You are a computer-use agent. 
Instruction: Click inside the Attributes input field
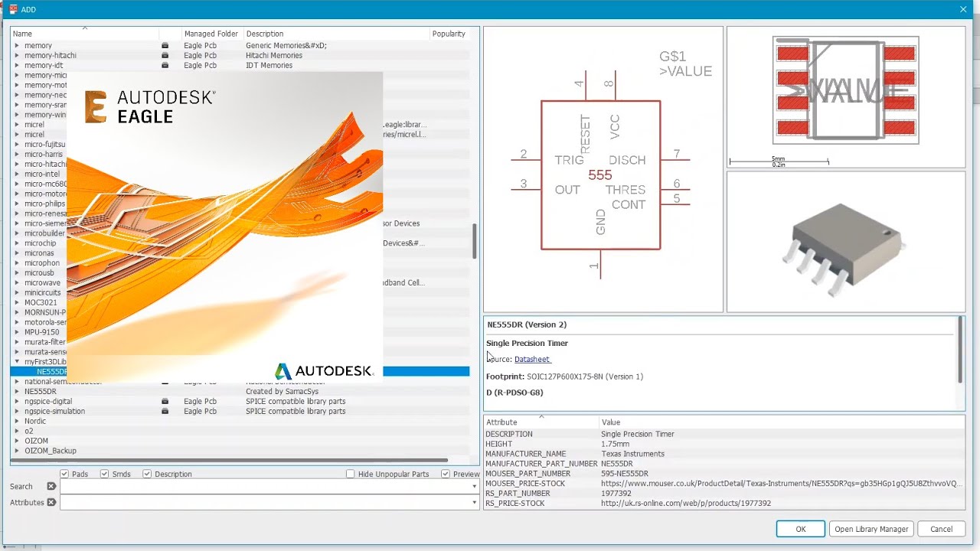pyautogui.click(x=265, y=503)
